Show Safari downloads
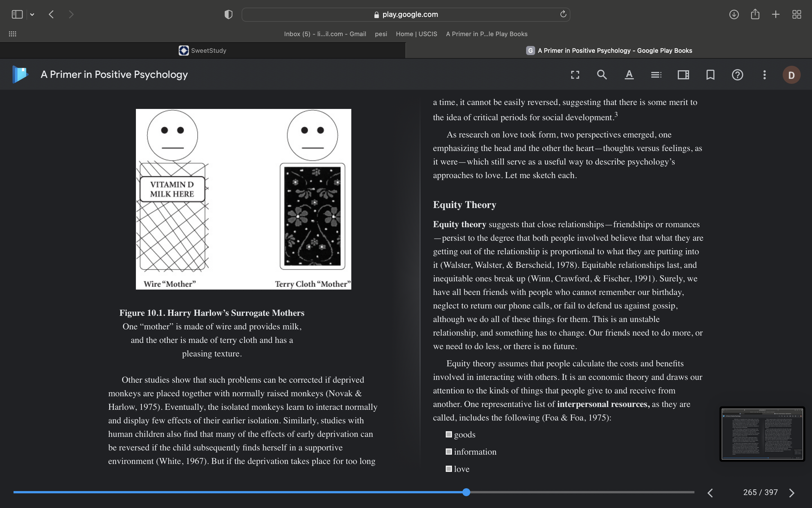The image size is (812, 508). pyautogui.click(x=734, y=14)
